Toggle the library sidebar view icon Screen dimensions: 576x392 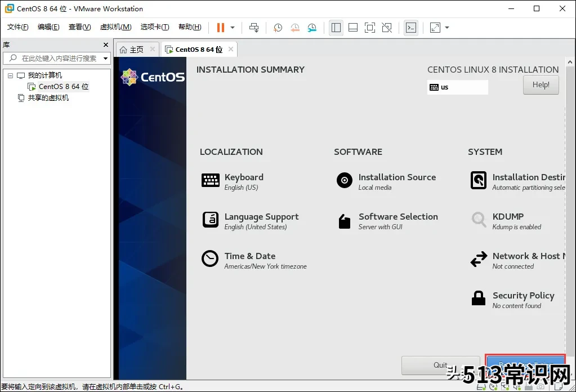click(x=336, y=28)
